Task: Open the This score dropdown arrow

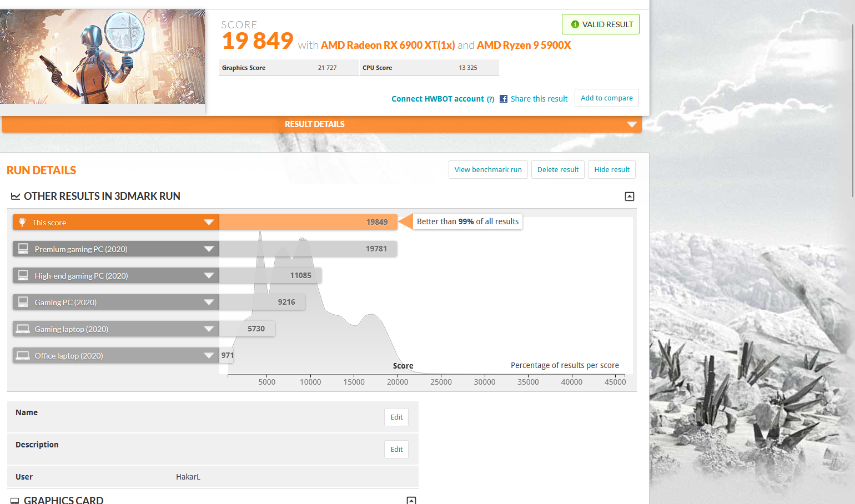Action: point(209,223)
